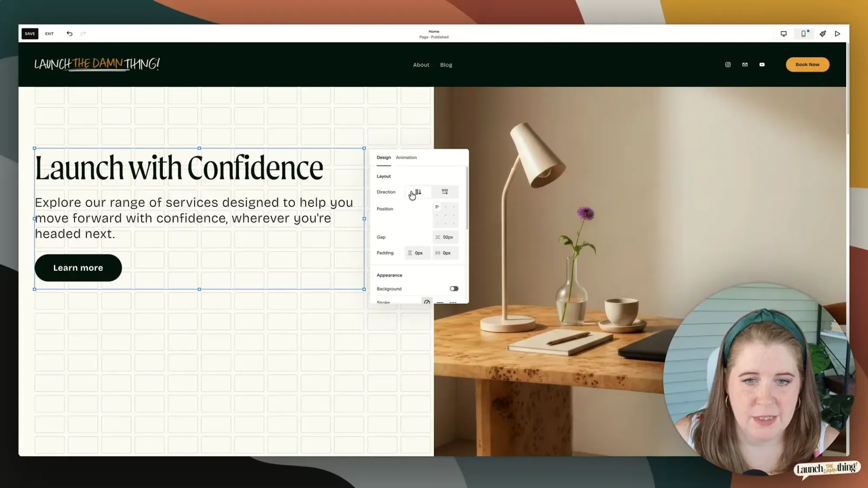Viewport: 868px width, 488px height.
Task: Click the page's vertical scrollbar
Action: click(x=848, y=89)
